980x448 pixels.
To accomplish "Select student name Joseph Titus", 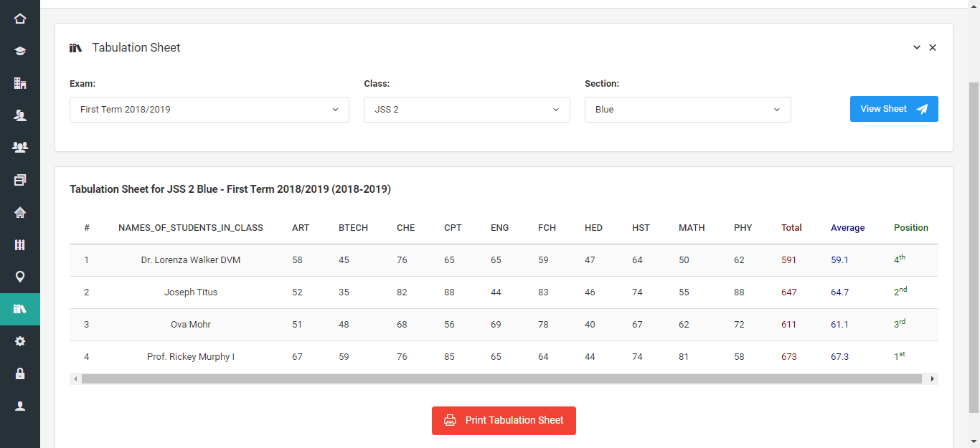I will tap(191, 292).
